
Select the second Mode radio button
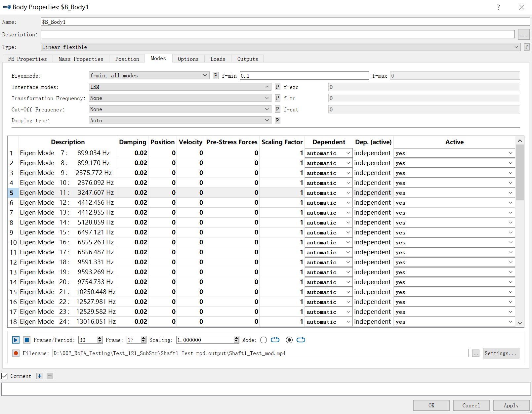(x=289, y=340)
